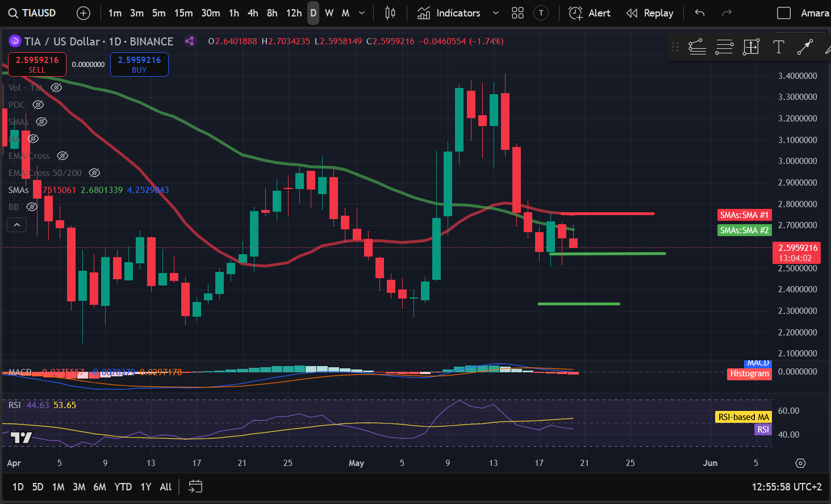
Task: Set date range to 6M
Action: 99,487
